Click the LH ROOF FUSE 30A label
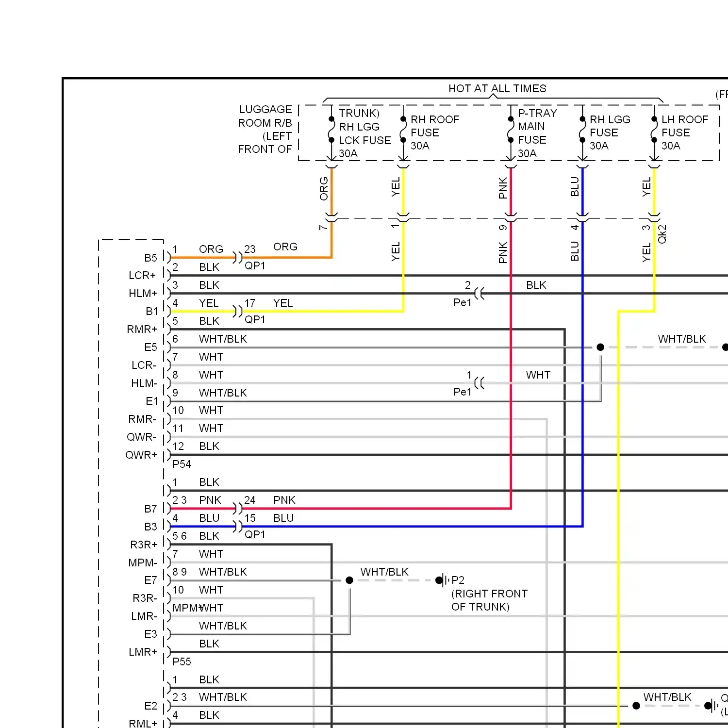728x728 pixels. 684,132
